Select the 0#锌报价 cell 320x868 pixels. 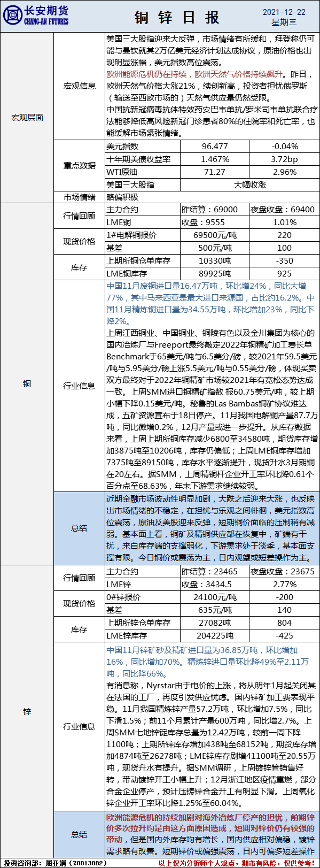tap(143, 597)
